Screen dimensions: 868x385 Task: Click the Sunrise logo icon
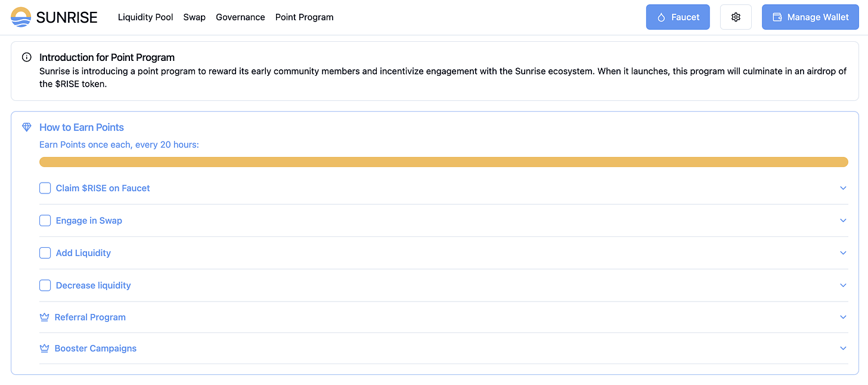[21, 17]
